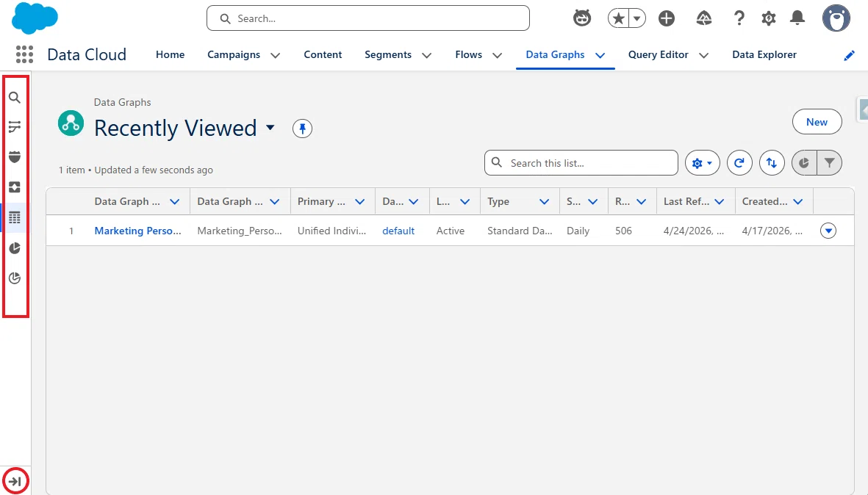Open the Query Editor tab
This screenshot has height=495, width=868.
tap(659, 55)
